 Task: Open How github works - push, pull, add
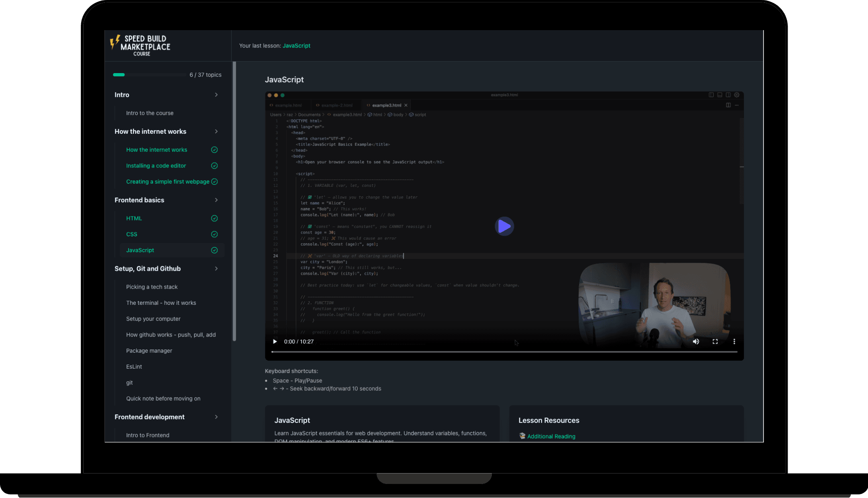[x=171, y=335]
